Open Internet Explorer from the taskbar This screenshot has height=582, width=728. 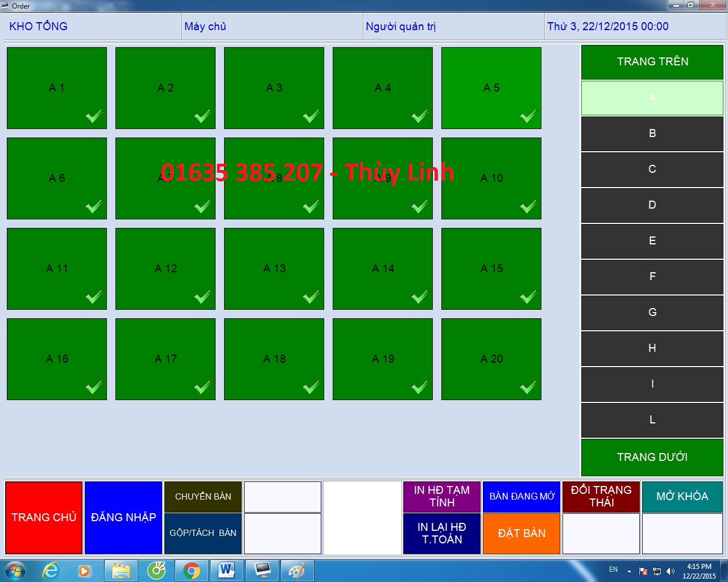click(51, 570)
